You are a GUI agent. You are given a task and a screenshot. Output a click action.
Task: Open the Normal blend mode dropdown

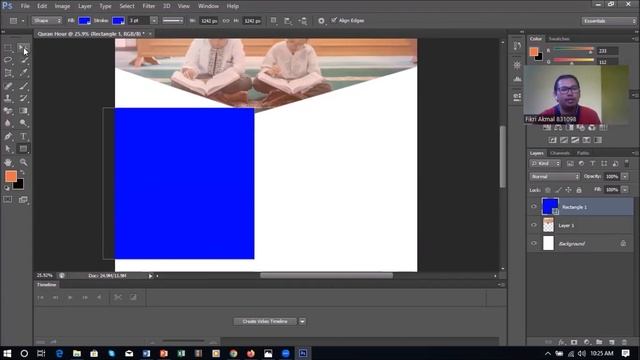click(x=555, y=177)
